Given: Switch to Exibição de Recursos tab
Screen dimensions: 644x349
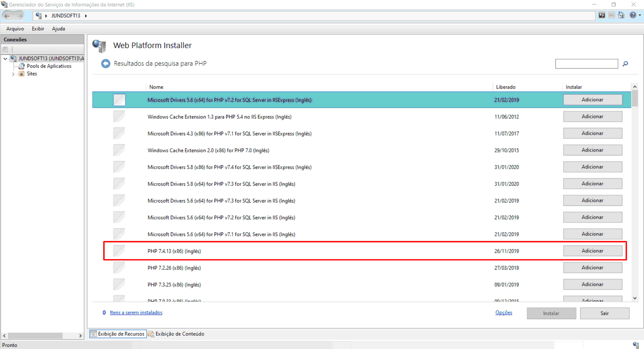Looking at the screenshot, I should pos(118,334).
